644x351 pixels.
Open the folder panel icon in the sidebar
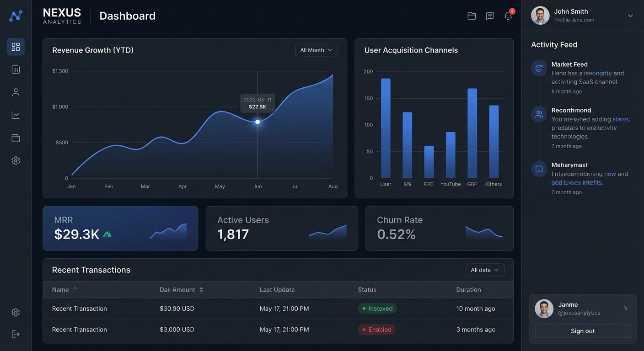[x=15, y=138]
